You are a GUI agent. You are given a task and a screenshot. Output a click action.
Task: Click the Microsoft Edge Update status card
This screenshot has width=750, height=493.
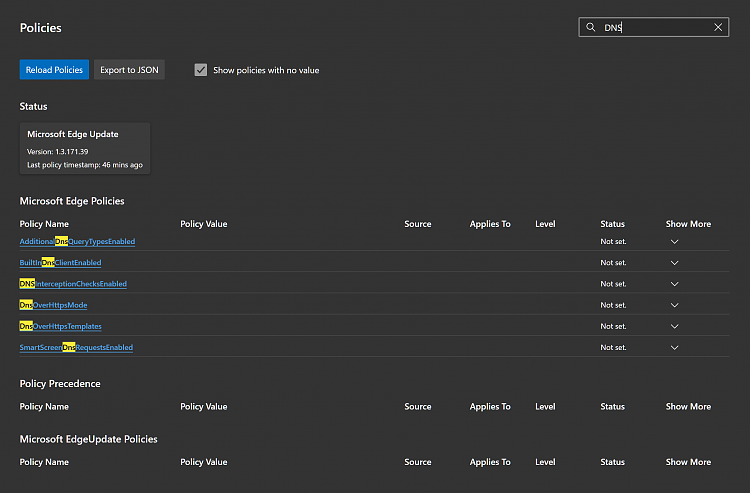85,149
